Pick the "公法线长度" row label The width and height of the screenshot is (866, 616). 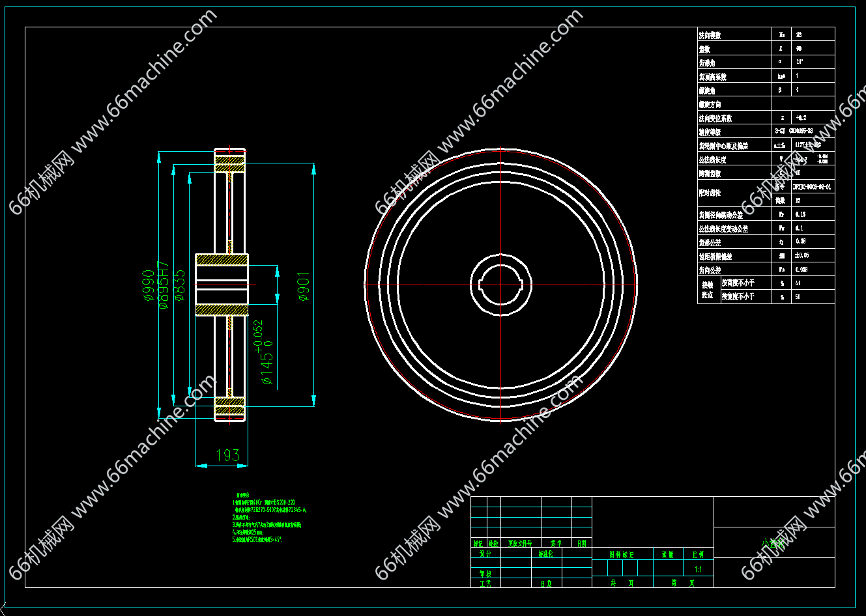click(x=712, y=160)
